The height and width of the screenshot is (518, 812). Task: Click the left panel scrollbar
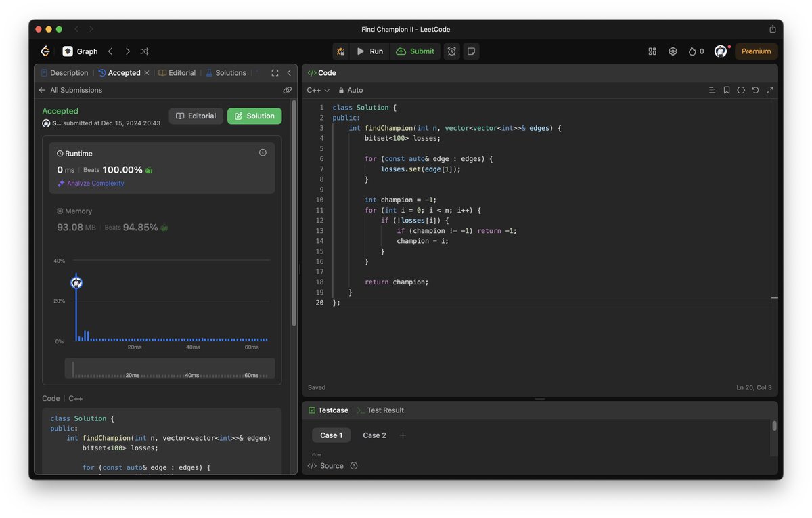click(x=294, y=213)
